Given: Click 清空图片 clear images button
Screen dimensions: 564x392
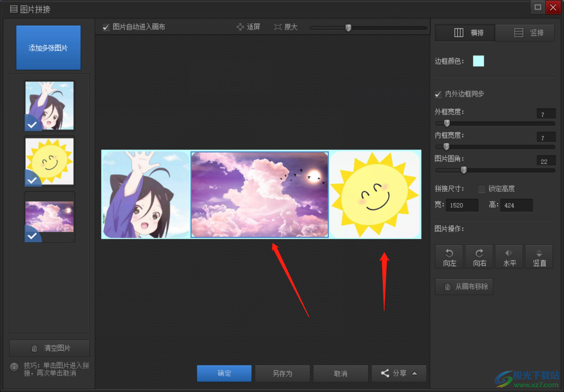Looking at the screenshot, I should click(50, 348).
